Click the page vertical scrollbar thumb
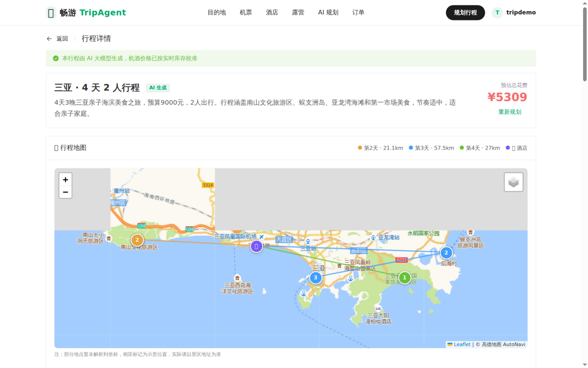This screenshot has width=588, height=368. (585, 44)
